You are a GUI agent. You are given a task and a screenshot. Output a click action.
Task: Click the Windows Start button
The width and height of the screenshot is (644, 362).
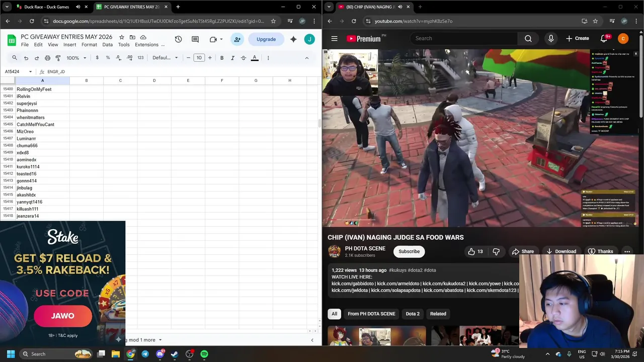tap(11, 354)
